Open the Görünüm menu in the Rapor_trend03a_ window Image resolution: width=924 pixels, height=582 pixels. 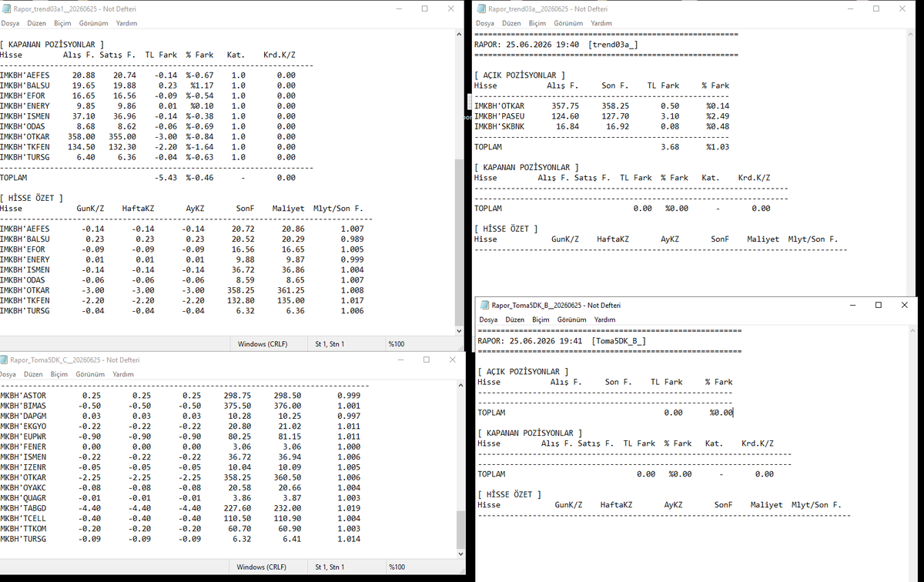(569, 23)
